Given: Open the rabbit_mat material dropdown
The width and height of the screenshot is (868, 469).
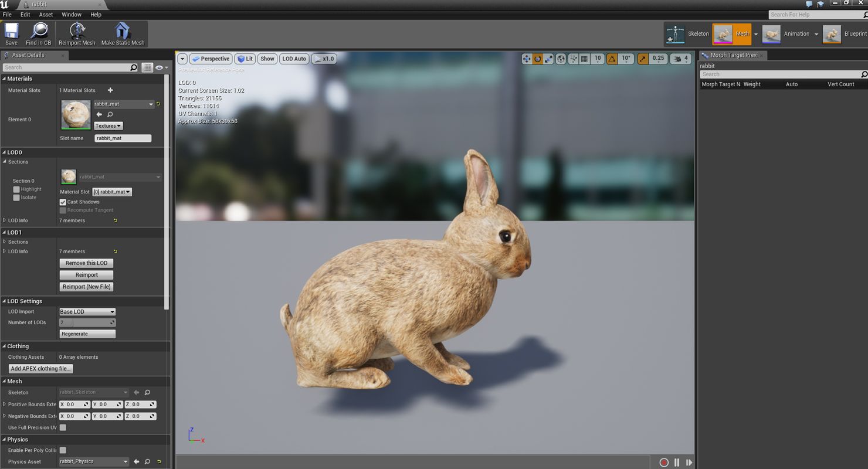Looking at the screenshot, I should click(124, 104).
